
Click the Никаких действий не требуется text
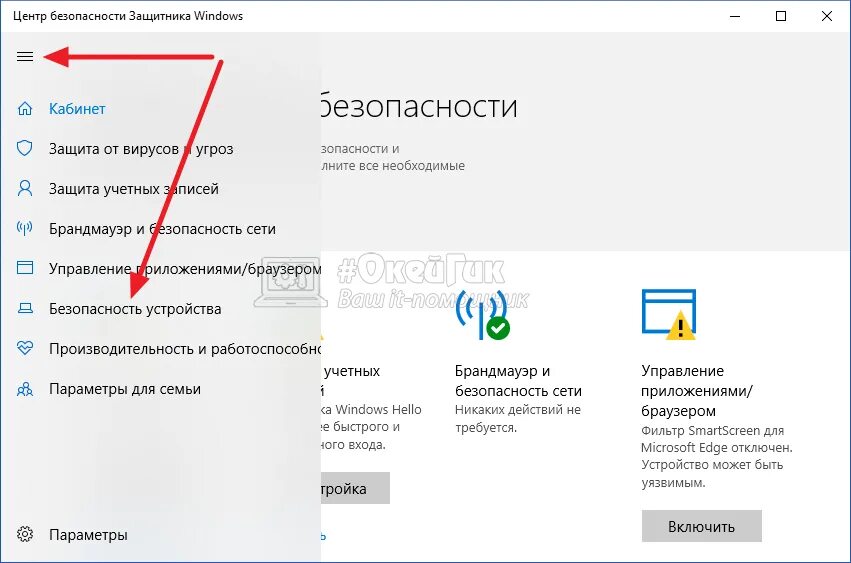(x=518, y=419)
